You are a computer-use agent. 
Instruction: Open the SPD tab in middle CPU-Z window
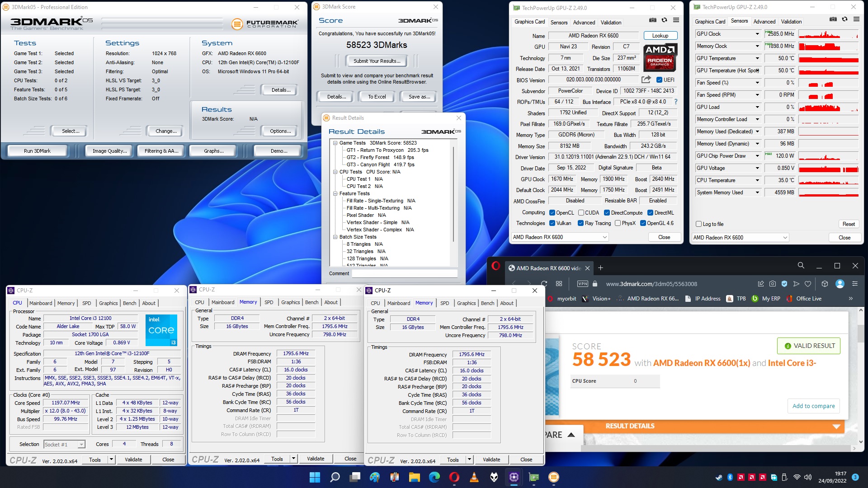(x=269, y=302)
